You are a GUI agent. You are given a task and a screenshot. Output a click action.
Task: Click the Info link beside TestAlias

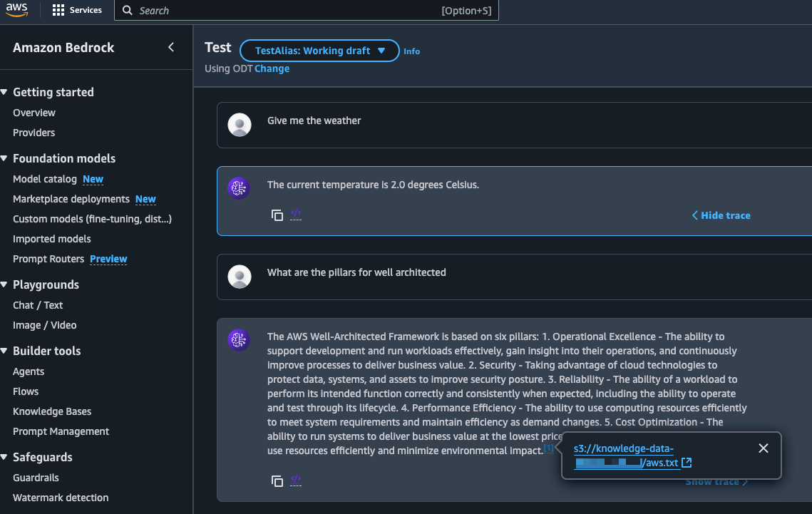(x=411, y=51)
